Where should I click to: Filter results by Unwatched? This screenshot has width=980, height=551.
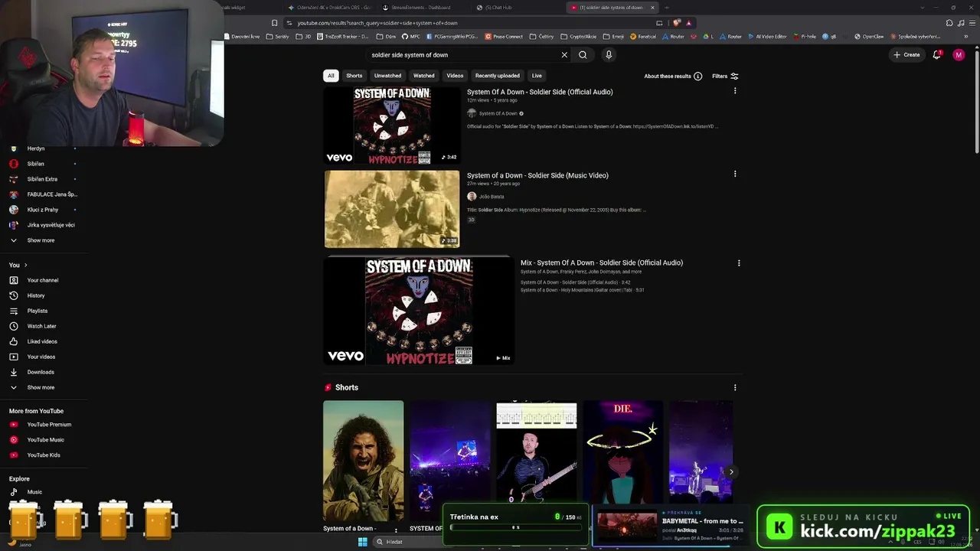(x=387, y=76)
